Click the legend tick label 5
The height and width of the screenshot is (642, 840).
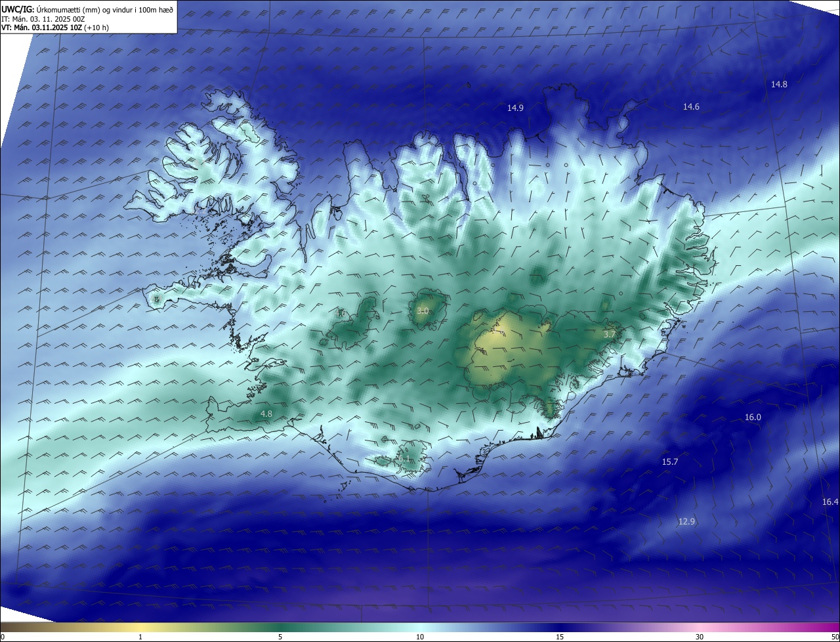tap(280, 637)
